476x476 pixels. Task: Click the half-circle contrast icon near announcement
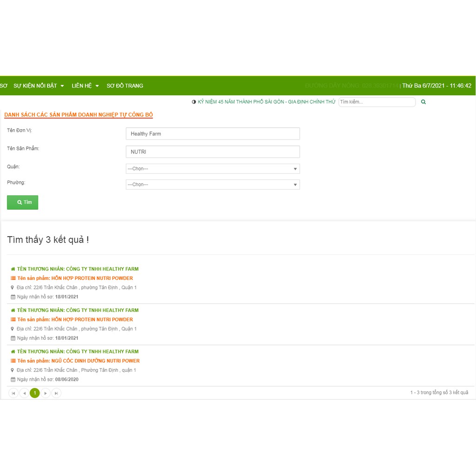tap(194, 102)
